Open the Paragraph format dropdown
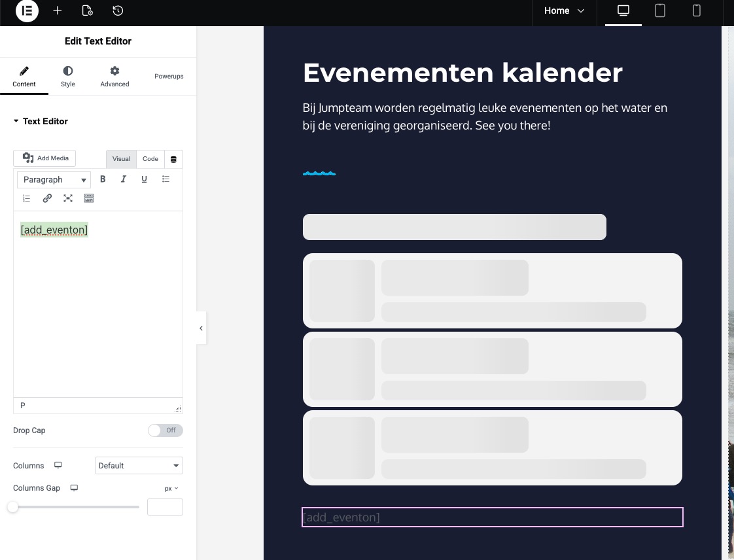 (54, 180)
